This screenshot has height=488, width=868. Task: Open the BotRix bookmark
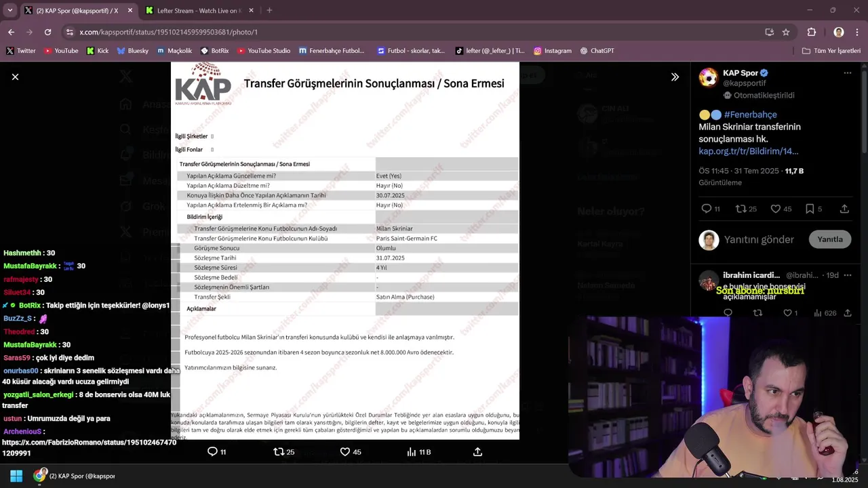215,51
